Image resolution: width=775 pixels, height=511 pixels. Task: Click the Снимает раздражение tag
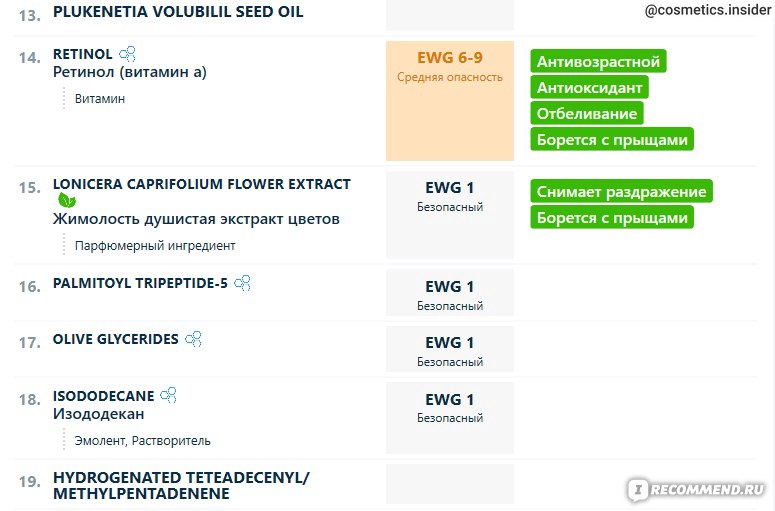[621, 192]
